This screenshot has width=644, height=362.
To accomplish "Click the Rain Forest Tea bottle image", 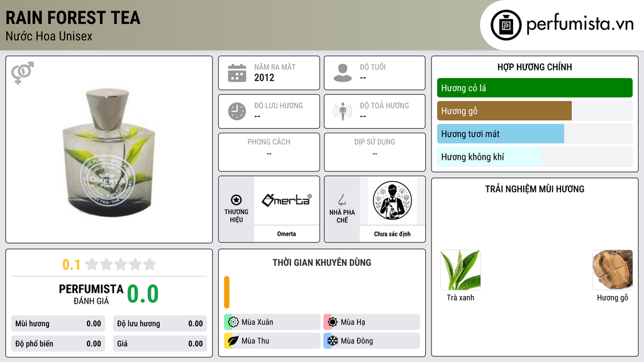I will 109,153.
